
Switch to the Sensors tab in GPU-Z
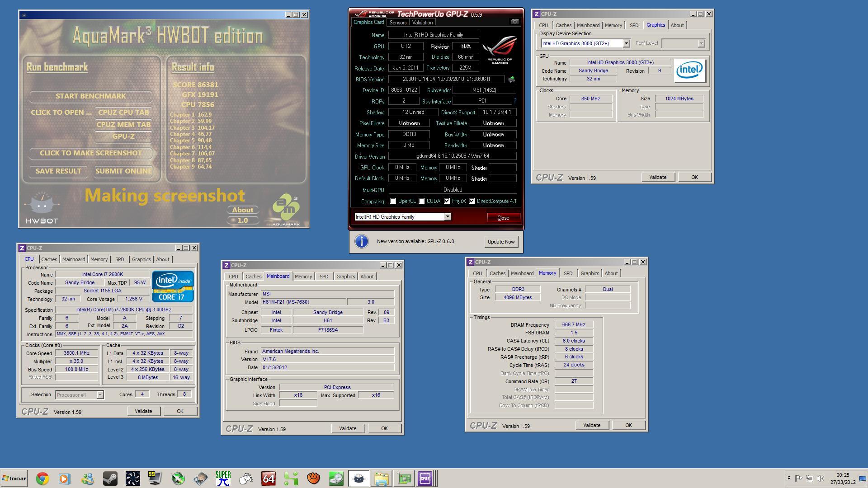(x=398, y=23)
